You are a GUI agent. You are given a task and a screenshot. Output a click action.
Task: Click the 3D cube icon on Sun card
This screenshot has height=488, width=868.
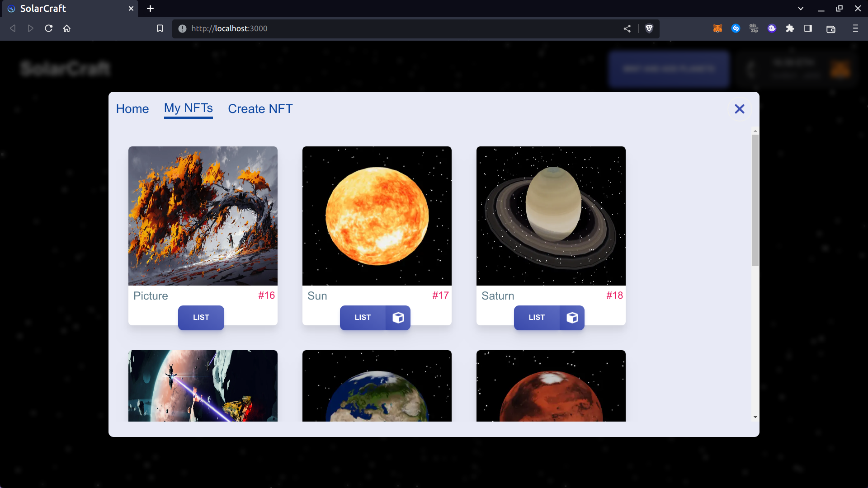pos(398,318)
